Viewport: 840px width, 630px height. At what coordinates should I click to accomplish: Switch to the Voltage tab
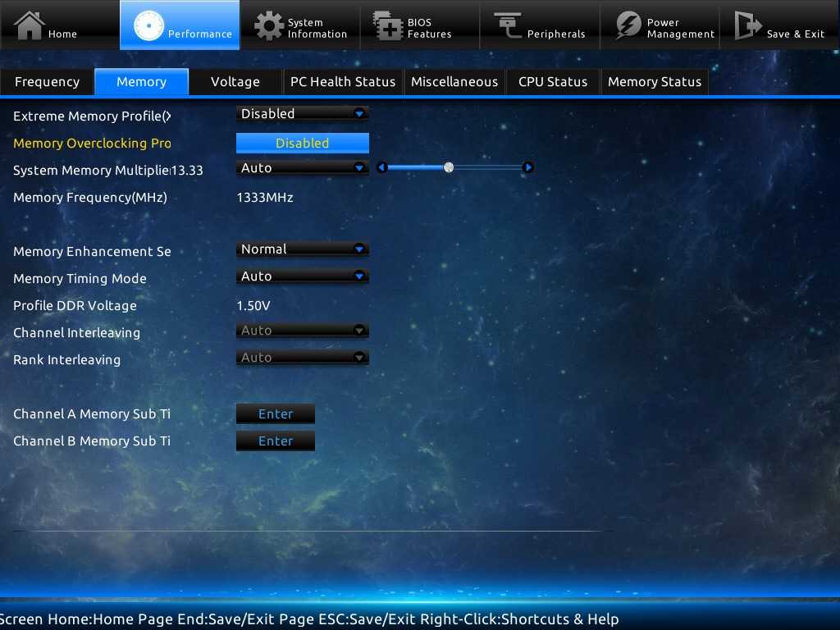point(235,82)
